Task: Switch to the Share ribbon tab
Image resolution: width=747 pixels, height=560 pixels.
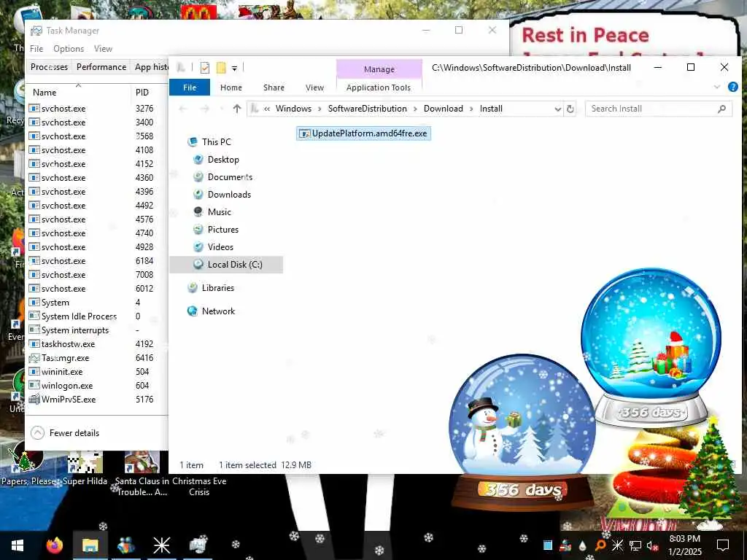Action: pyautogui.click(x=274, y=87)
